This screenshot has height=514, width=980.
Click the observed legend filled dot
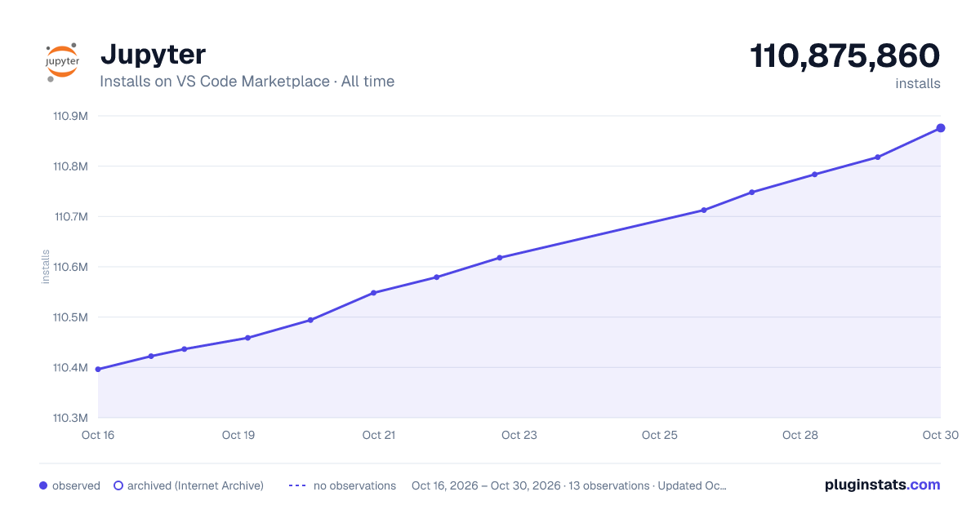pyautogui.click(x=43, y=485)
